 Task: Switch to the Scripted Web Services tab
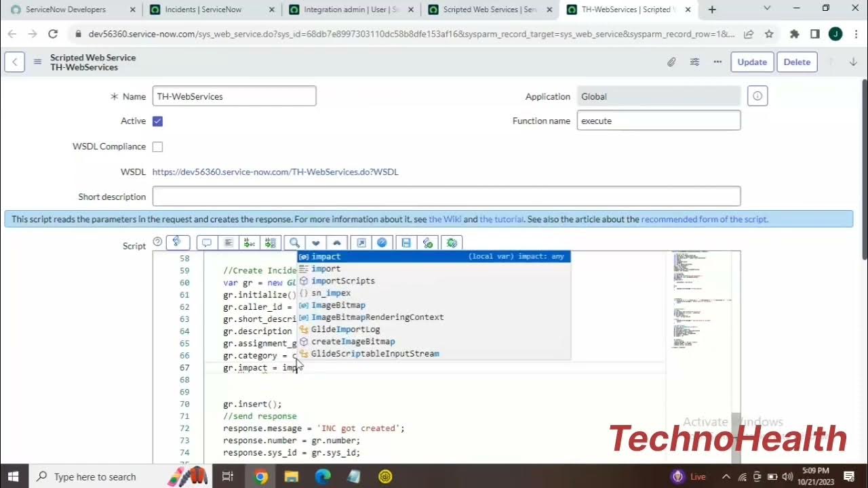[490, 9]
